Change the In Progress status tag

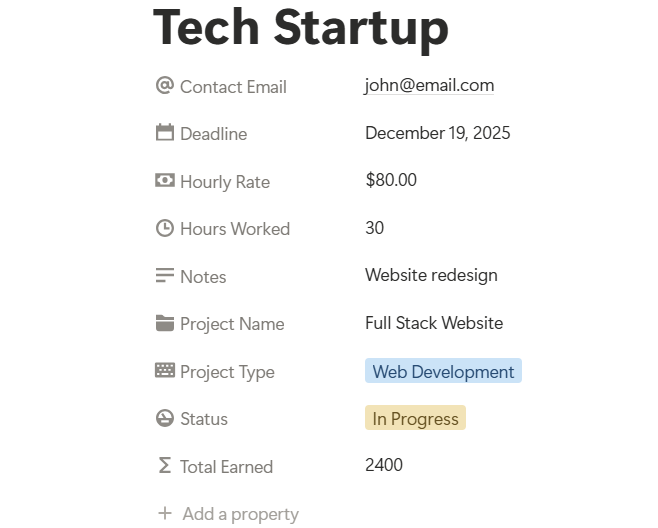[415, 419]
